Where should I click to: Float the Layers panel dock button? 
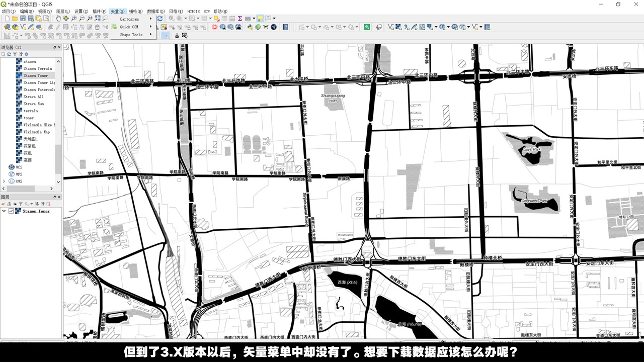coord(54,198)
